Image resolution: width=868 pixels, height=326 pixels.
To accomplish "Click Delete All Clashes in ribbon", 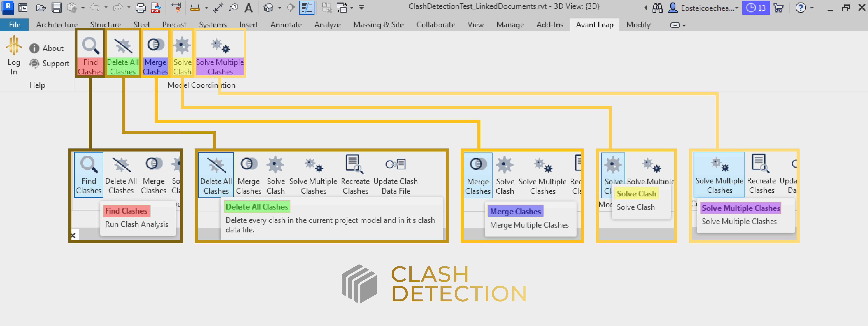I will coord(123,54).
